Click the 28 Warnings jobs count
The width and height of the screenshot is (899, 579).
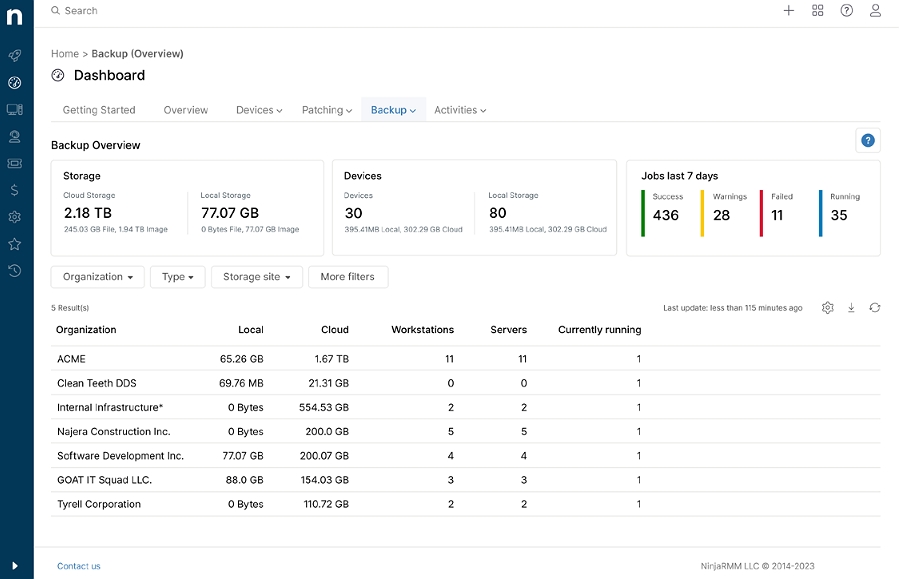tap(721, 215)
